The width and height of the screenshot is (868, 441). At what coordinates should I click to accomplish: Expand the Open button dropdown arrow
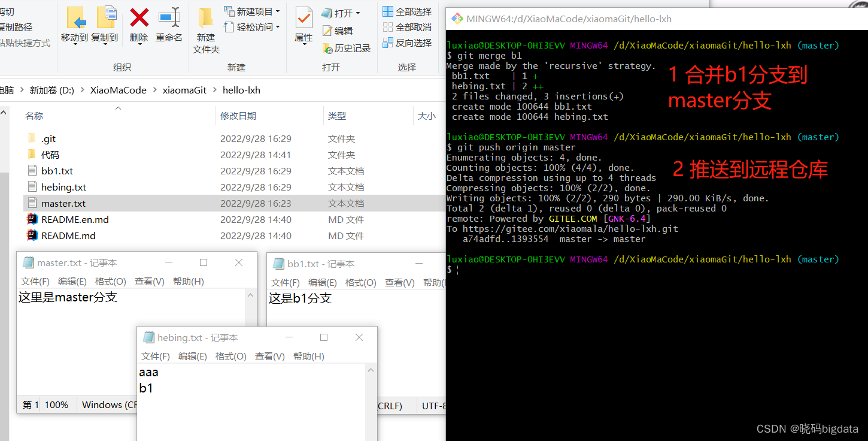tap(358, 13)
